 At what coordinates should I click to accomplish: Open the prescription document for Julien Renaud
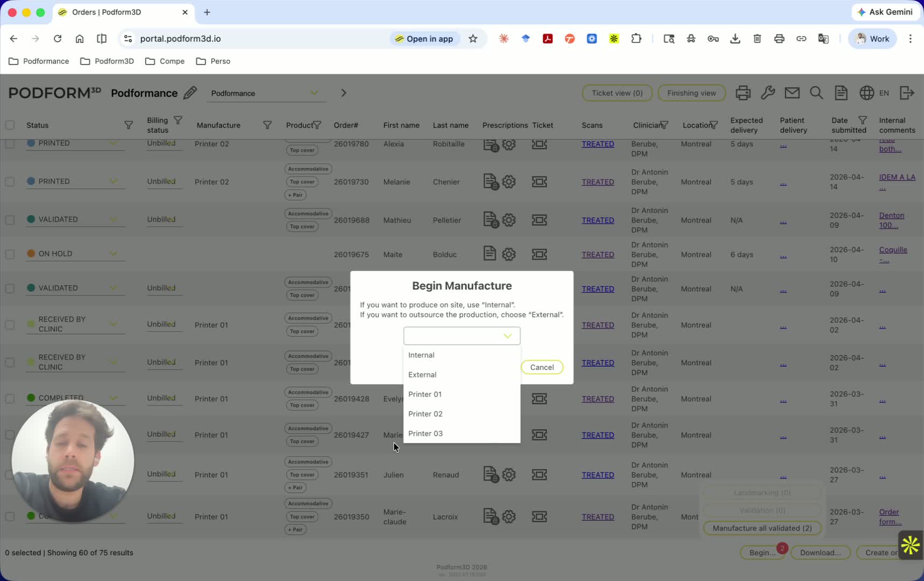pos(490,475)
